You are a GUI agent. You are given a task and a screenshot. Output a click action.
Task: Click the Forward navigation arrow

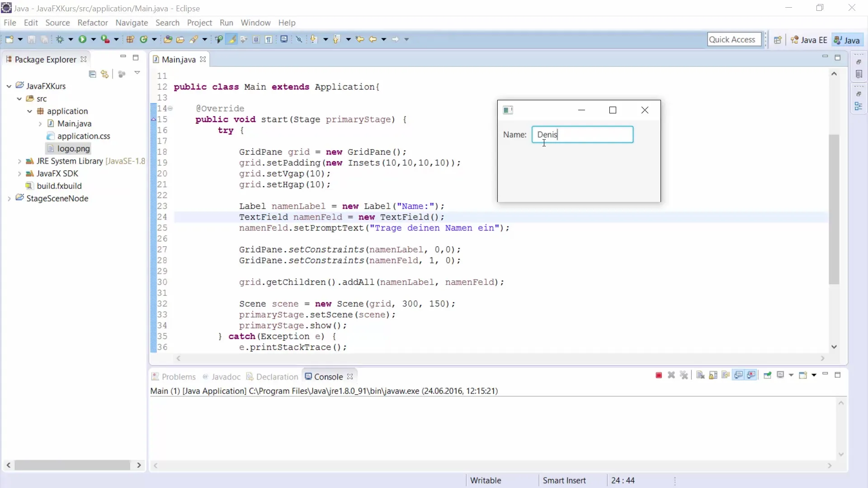click(x=396, y=39)
